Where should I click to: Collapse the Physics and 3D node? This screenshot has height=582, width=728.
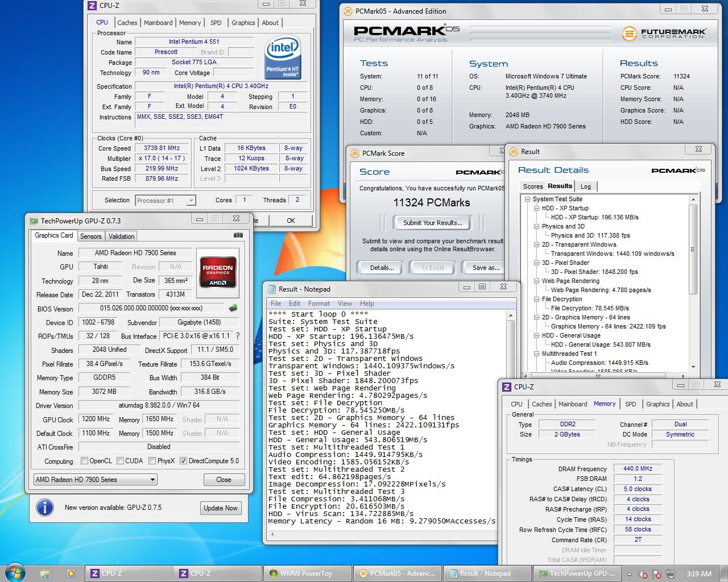coord(536,226)
